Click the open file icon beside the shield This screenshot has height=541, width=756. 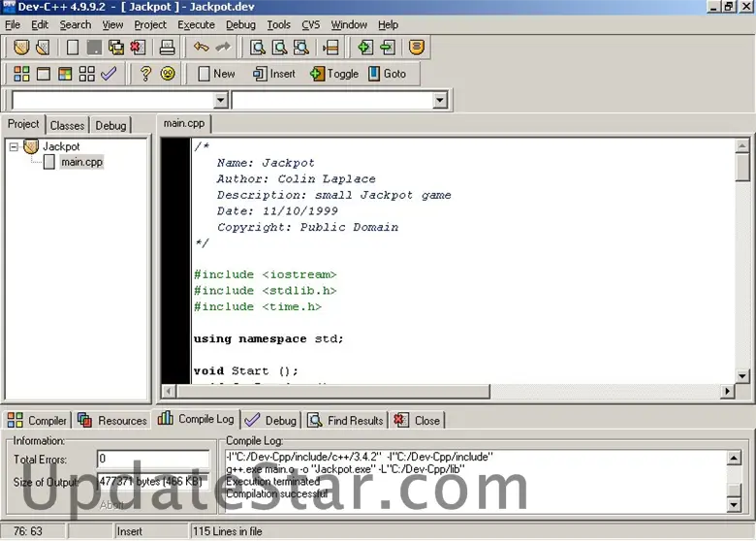[x=43, y=48]
